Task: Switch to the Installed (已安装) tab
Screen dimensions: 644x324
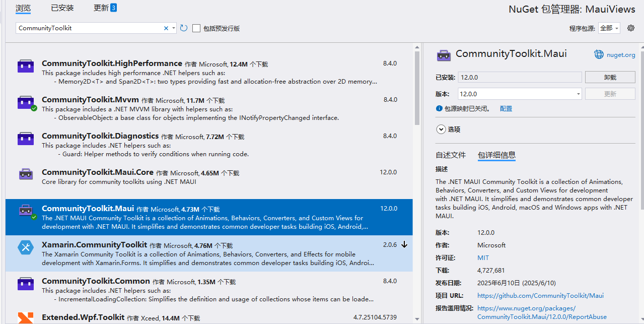Action: point(62,8)
